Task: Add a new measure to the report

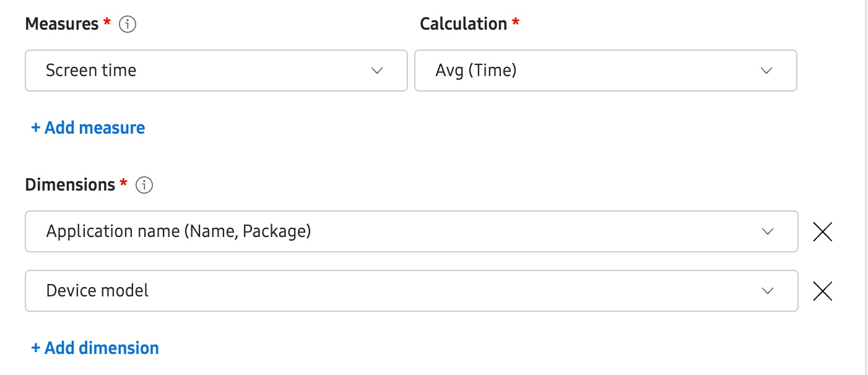Action: pyautogui.click(x=87, y=127)
